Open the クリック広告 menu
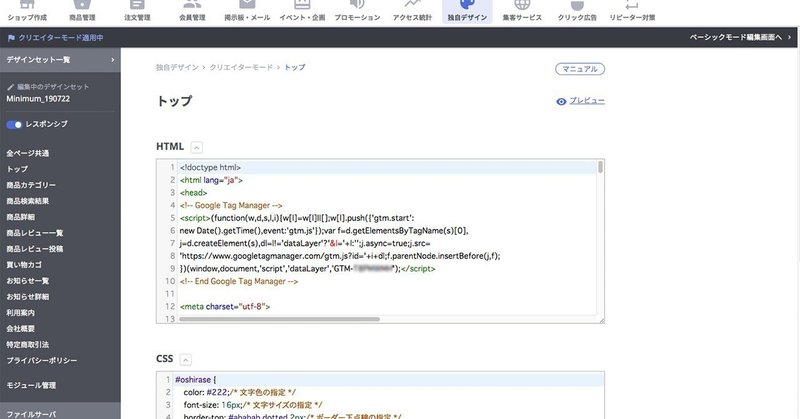The width and height of the screenshot is (800, 419). pos(577,11)
